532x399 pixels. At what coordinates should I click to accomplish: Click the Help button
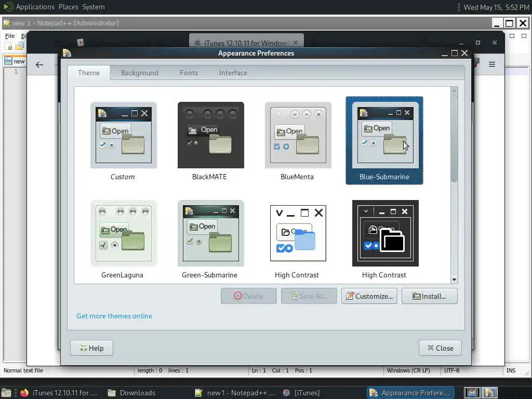point(91,348)
